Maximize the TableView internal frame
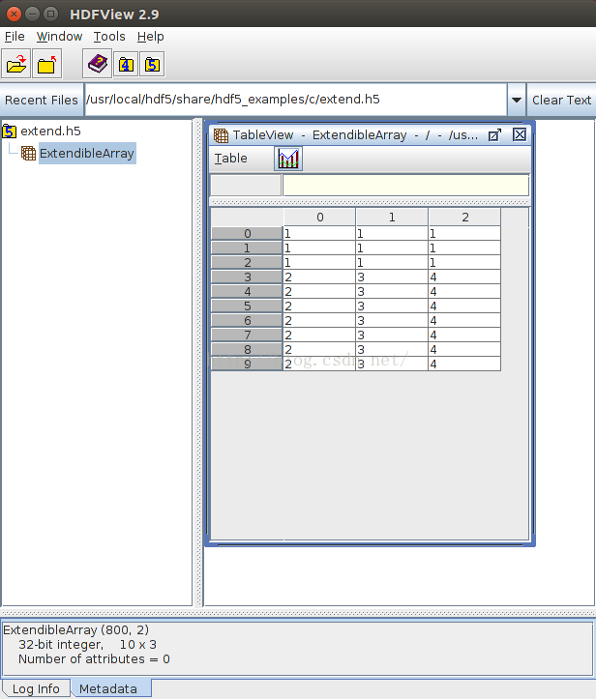The image size is (596, 700). pos(494,134)
